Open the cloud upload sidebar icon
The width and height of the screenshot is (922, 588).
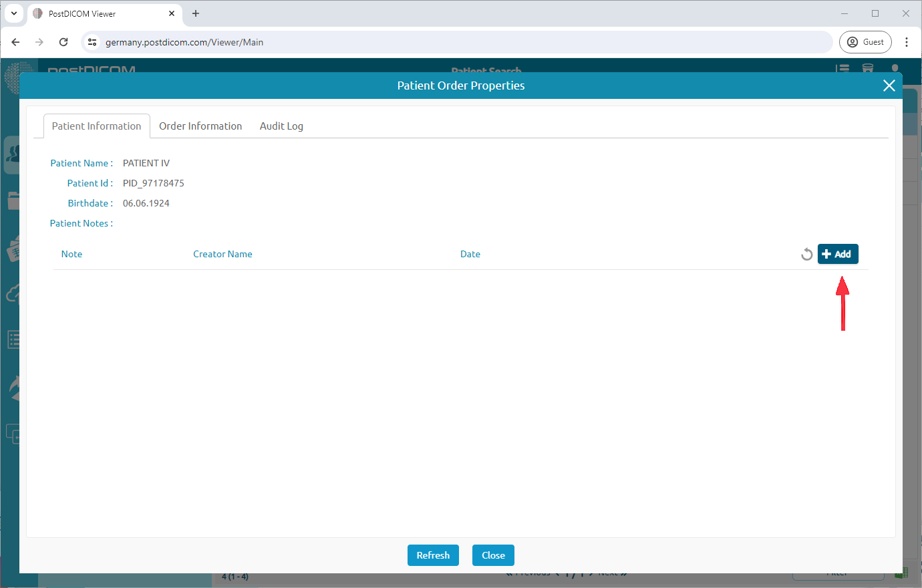point(13,293)
